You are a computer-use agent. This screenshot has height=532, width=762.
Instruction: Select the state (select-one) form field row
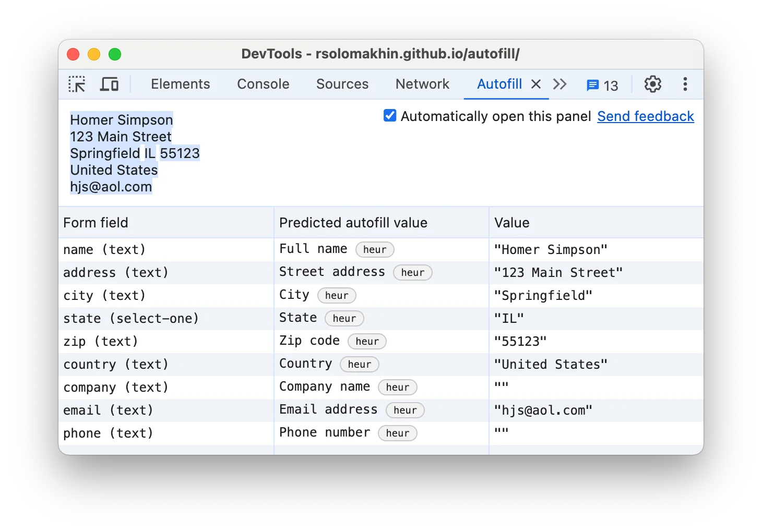click(x=131, y=318)
